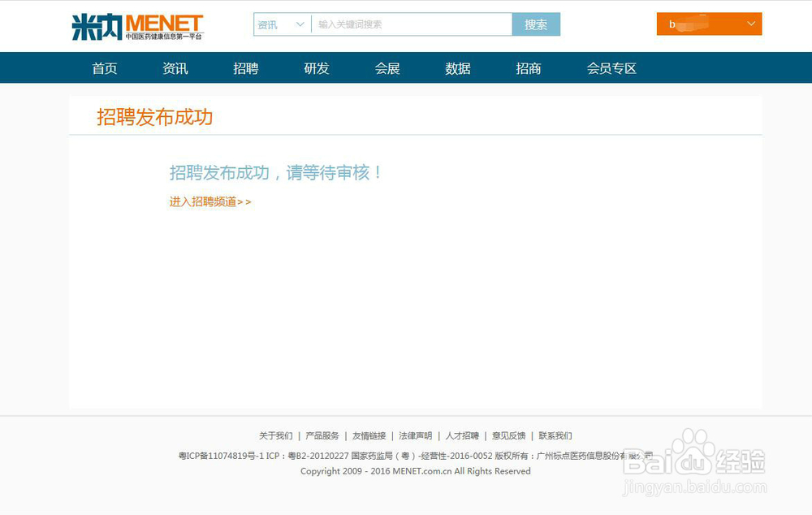The height and width of the screenshot is (515, 812).
Task: Open the 研发 navigation tab
Action: pos(316,68)
